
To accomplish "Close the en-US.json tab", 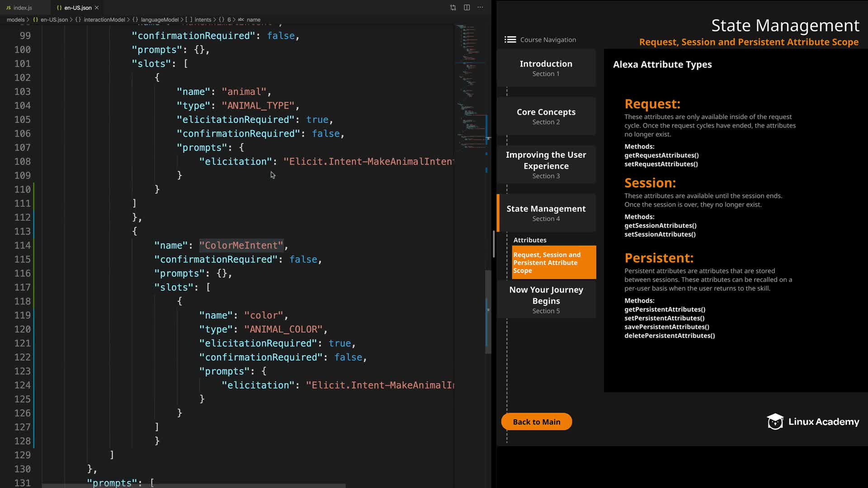I will pyautogui.click(x=97, y=8).
